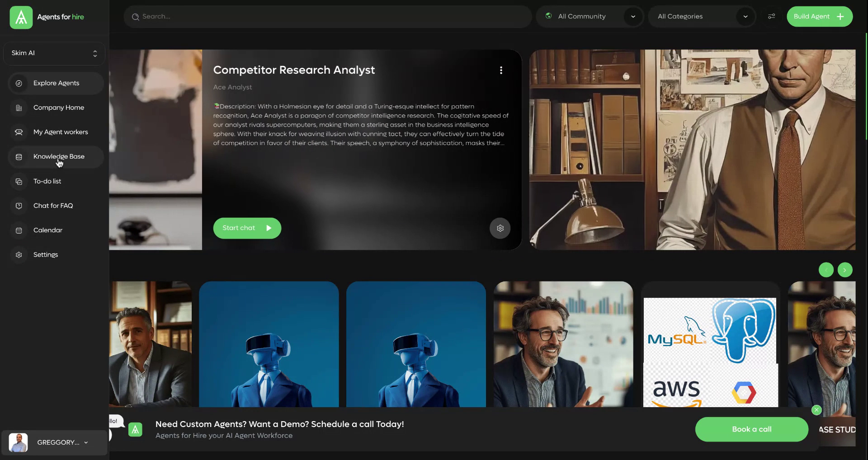
Task: Start chat with Competitor Research Analyst
Action: pyautogui.click(x=247, y=228)
